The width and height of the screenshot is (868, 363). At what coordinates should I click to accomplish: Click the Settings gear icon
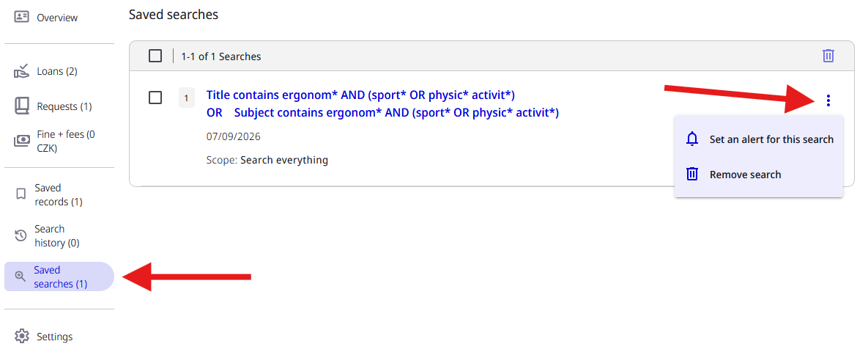(x=21, y=337)
